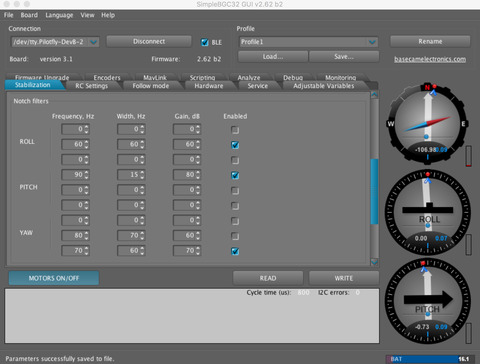Image resolution: width=480 pixels, height=364 pixels.
Task: Click the vertical level indicator beside the ROLL dial
Action: point(469,245)
